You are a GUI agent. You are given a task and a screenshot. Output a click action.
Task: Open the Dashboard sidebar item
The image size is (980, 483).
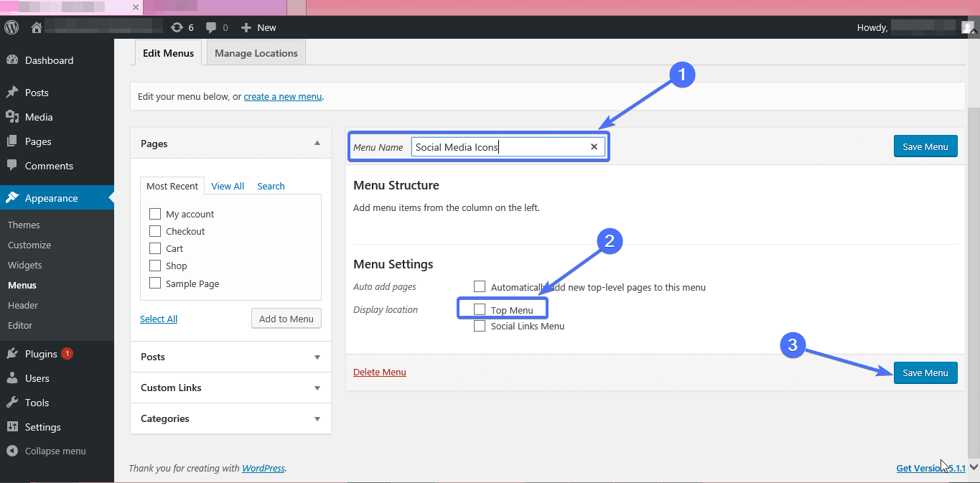point(57,60)
